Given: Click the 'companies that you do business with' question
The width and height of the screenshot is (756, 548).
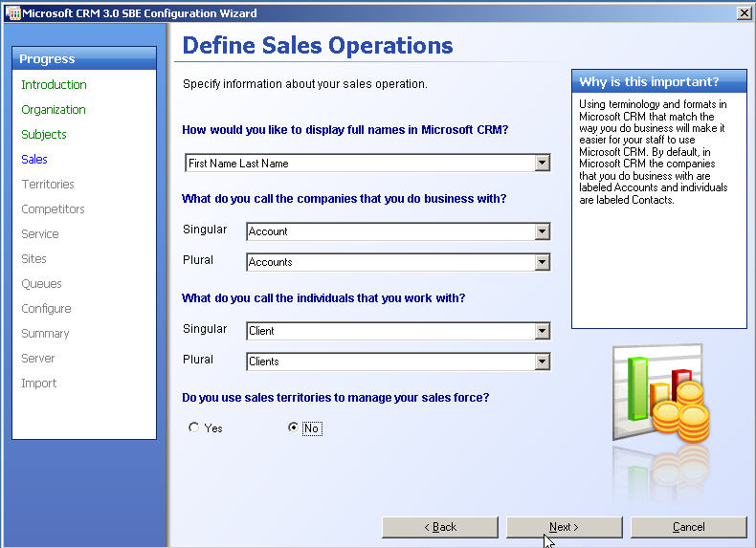Looking at the screenshot, I should 345,199.
